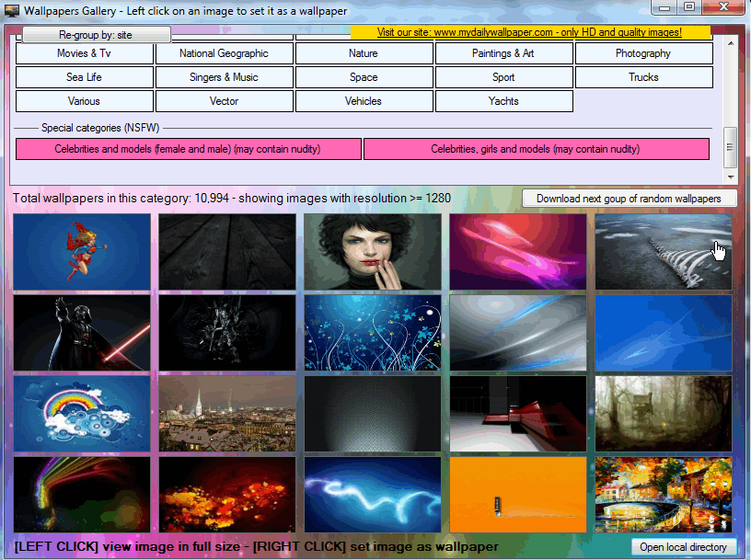The image size is (751, 560).
Task: Click the Open local directory button
Action: coord(683,547)
